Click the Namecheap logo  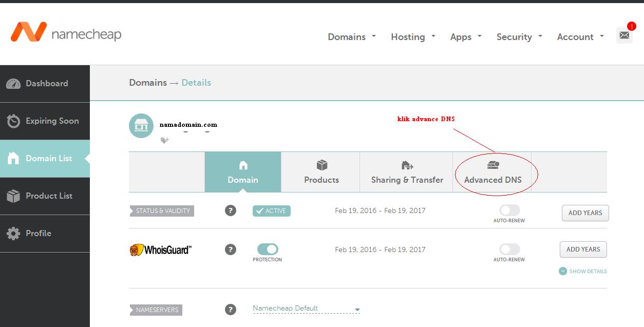pos(66,33)
